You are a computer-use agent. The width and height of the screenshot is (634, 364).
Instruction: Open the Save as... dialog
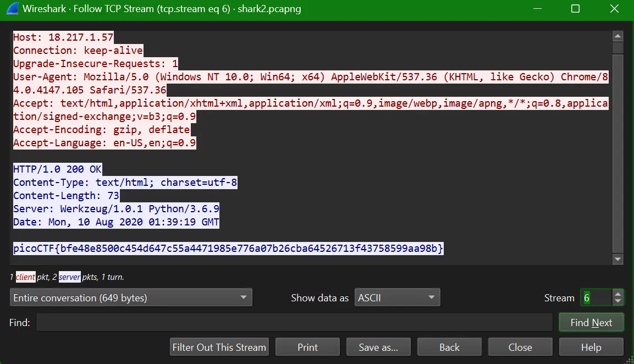coord(378,348)
